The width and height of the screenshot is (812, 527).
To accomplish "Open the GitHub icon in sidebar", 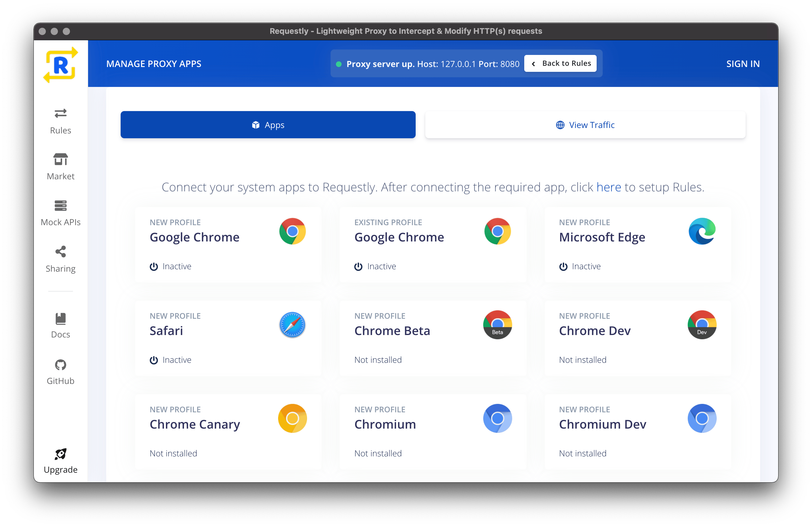I will click(x=61, y=365).
